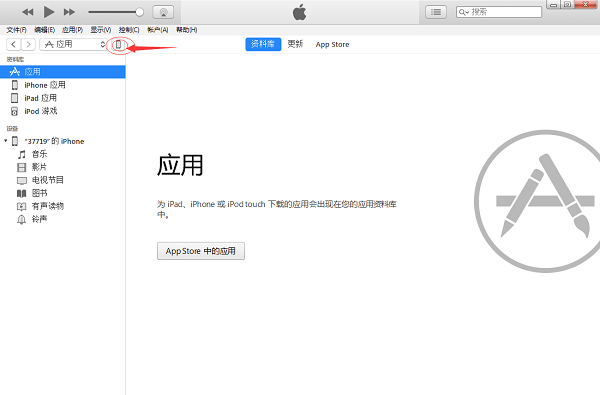Go forward with the right chevron button

(x=28, y=44)
